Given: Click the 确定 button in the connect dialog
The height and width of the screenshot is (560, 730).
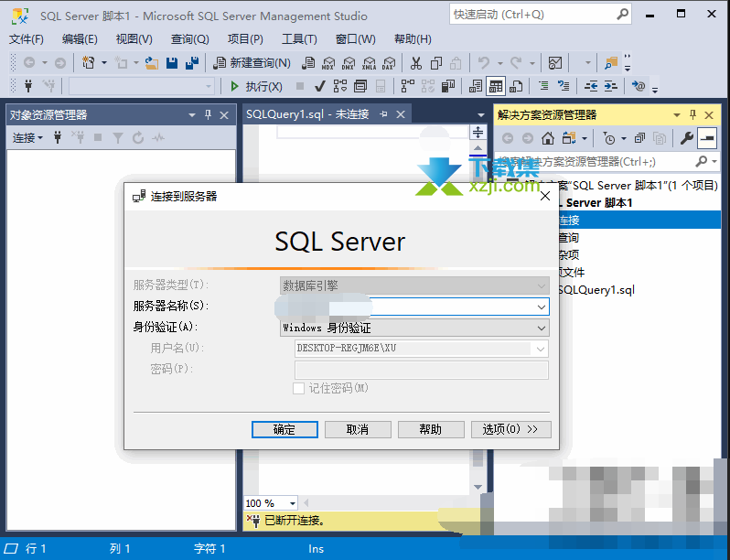Looking at the screenshot, I should tap(284, 429).
